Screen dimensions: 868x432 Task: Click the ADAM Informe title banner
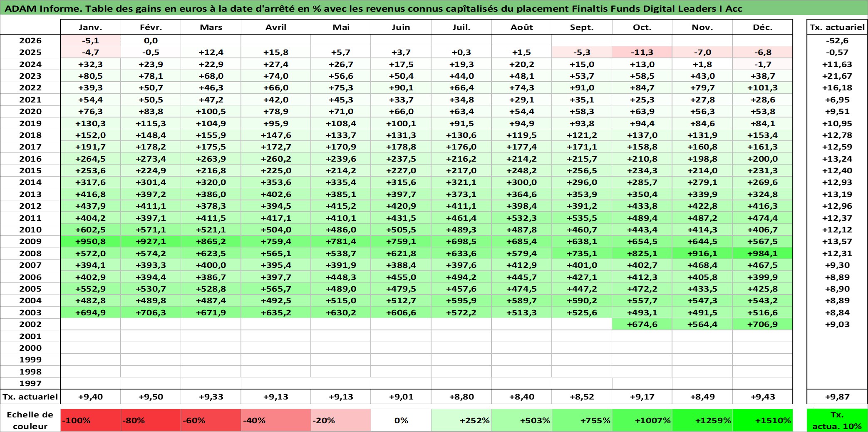pos(434,8)
